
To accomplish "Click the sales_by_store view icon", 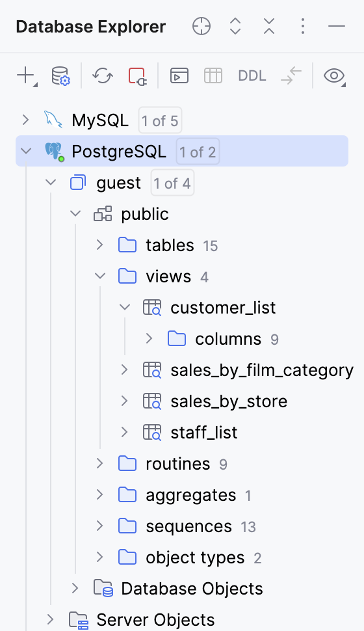I will [x=153, y=401].
